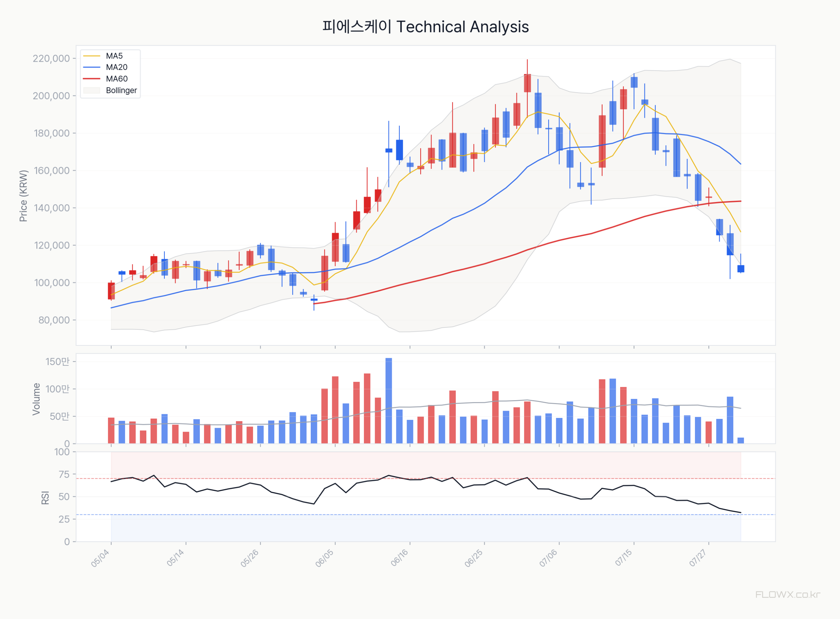Viewport: 840px width, 619px height.
Task: Click the "07/06" date tick label
Action: (548, 558)
